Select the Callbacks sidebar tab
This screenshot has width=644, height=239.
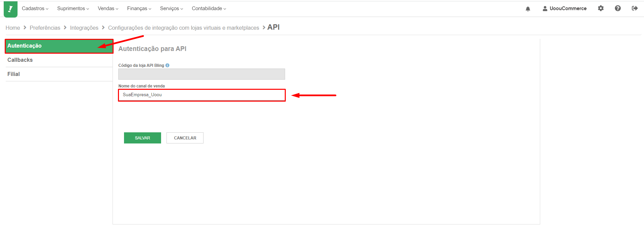[59, 60]
